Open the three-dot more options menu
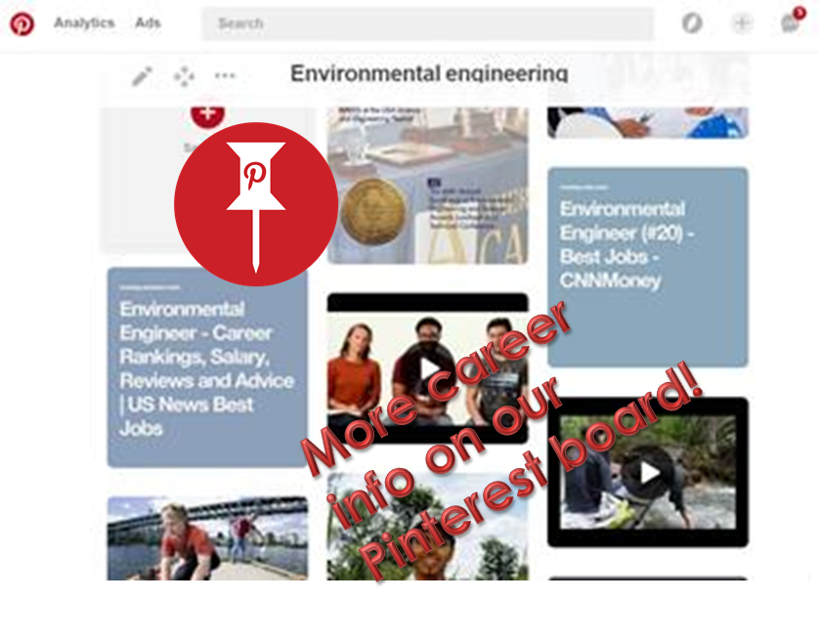This screenshot has height=644, width=819. coord(225,75)
